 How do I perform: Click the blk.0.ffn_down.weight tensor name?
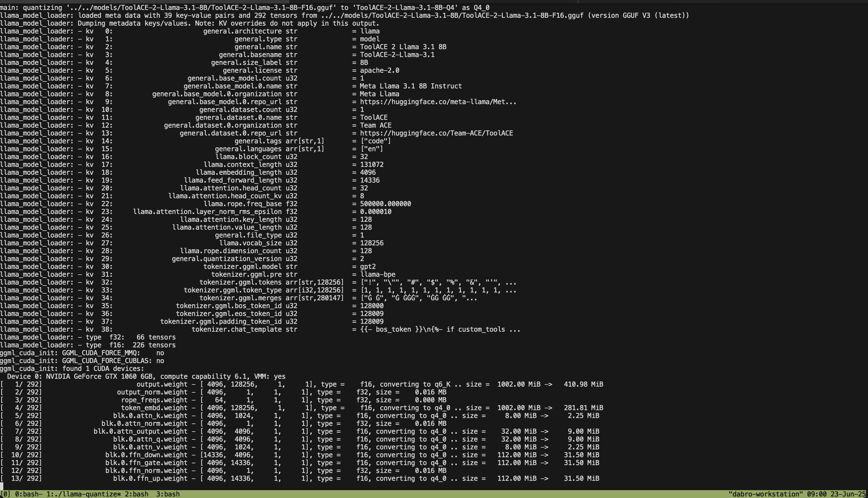pos(146,455)
